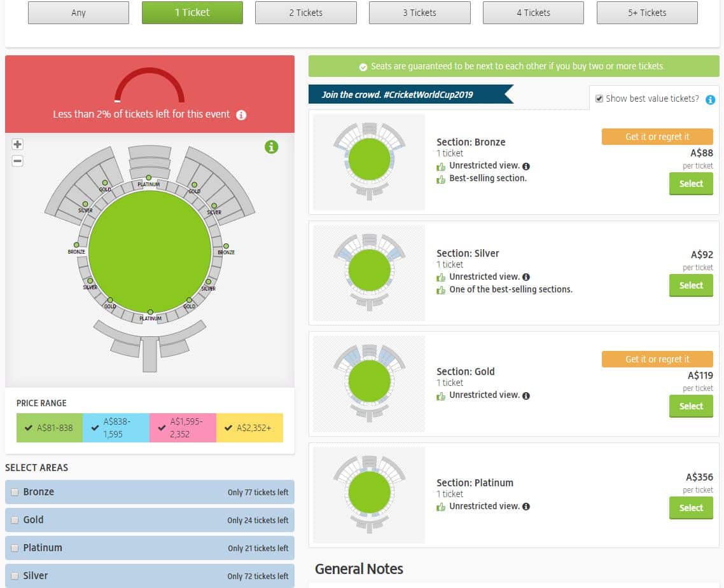This screenshot has height=588, width=724.
Task: Tick the Silver area checkbox
Action: point(15,576)
